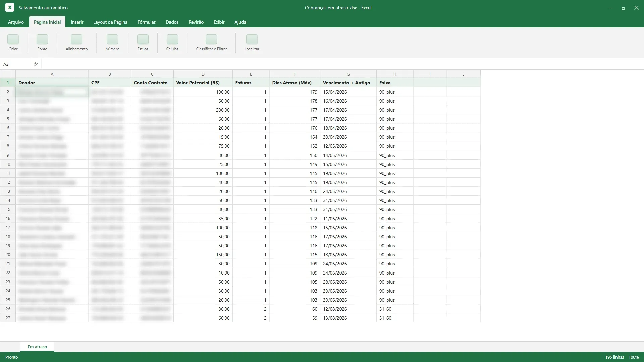Click the Vencimento + Antigo header cell

(348, 83)
